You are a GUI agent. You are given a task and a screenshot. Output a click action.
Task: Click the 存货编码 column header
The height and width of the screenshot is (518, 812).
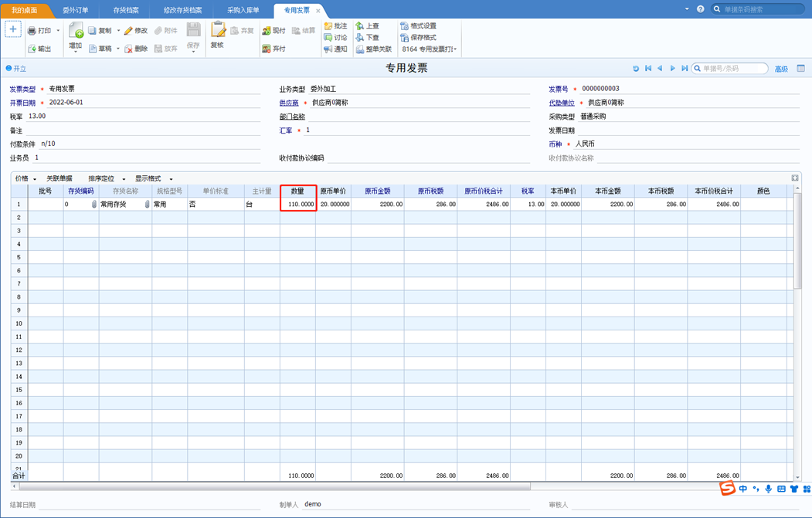[81, 191]
